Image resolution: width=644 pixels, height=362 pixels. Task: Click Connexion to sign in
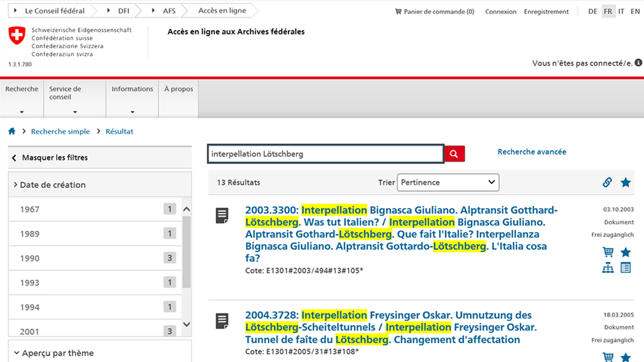[500, 11]
